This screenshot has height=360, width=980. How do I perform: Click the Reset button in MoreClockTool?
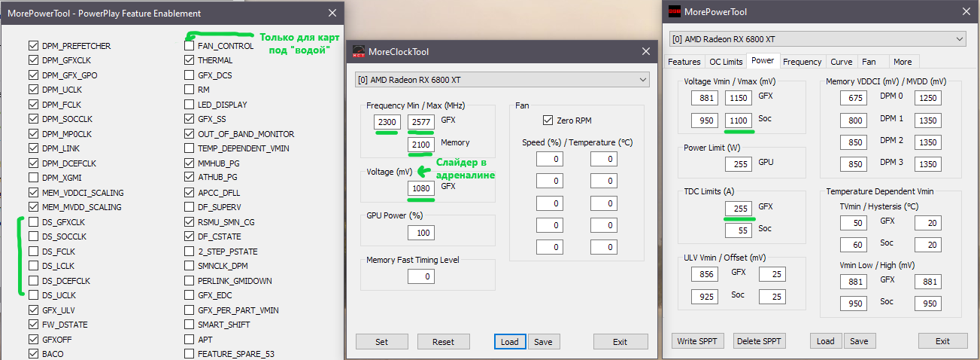444,342
